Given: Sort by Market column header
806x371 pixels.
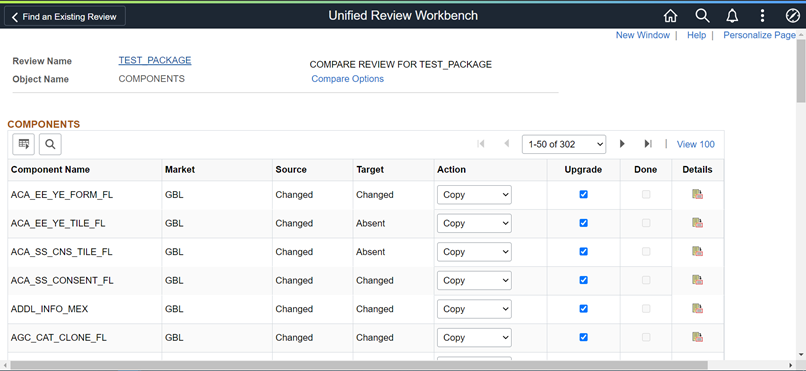Looking at the screenshot, I should tap(180, 170).
